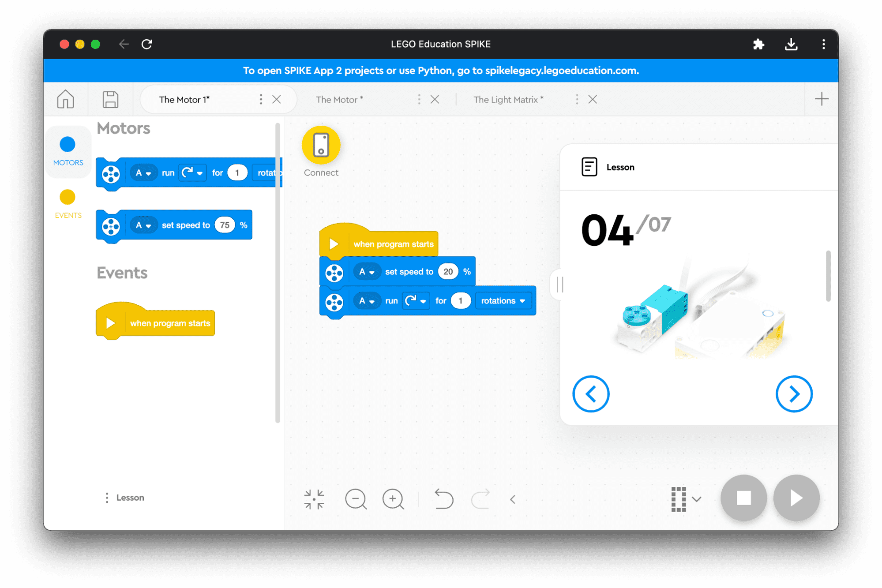Click the Connect device icon
Screen dimensions: 882x588
click(x=322, y=145)
